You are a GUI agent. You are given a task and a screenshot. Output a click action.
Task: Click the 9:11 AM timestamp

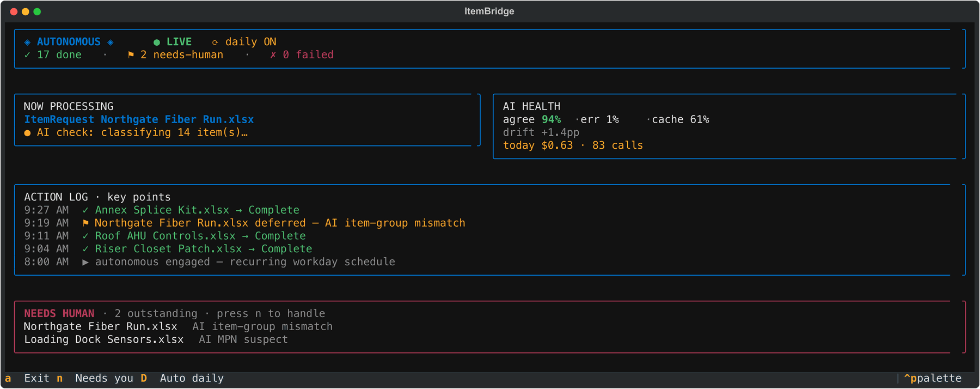click(46, 236)
